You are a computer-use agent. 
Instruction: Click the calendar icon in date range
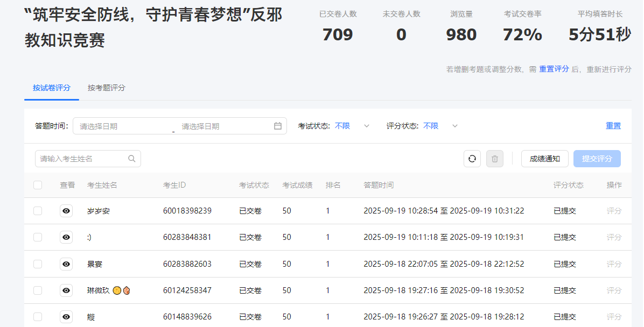tap(278, 126)
